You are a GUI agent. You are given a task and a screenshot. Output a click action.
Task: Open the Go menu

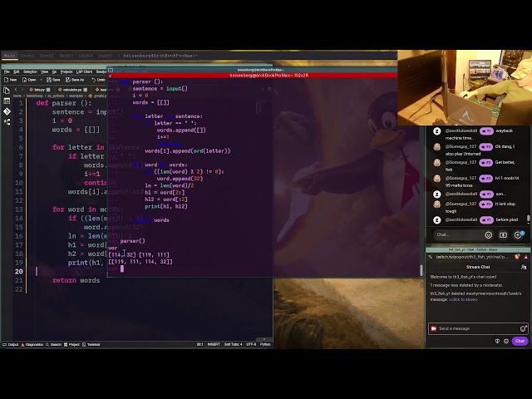tap(54, 71)
